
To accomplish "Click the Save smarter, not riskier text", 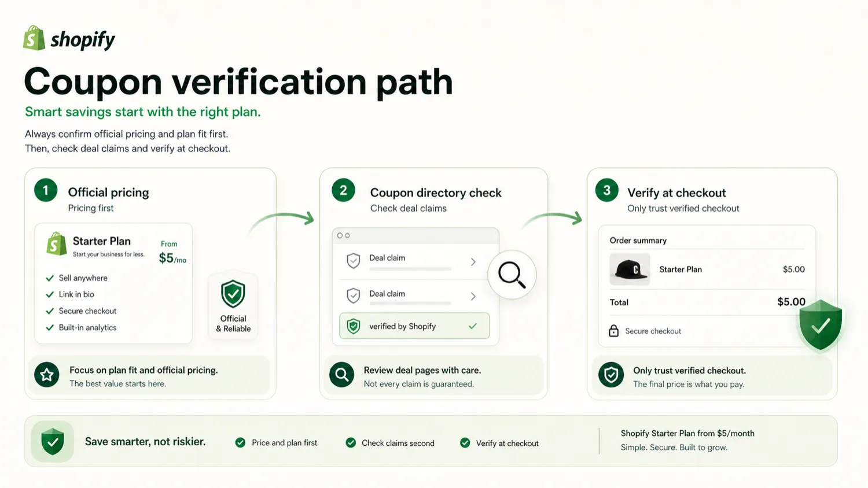I will point(145,442).
